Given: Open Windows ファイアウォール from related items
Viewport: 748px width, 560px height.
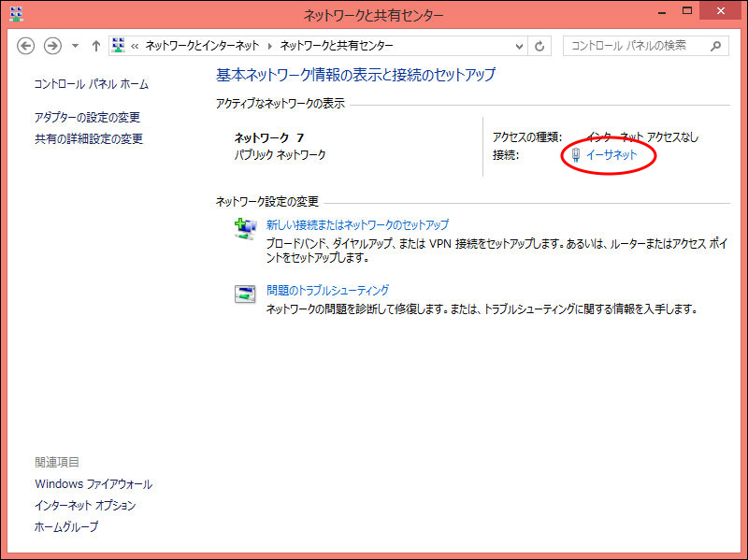Looking at the screenshot, I should click(x=93, y=484).
